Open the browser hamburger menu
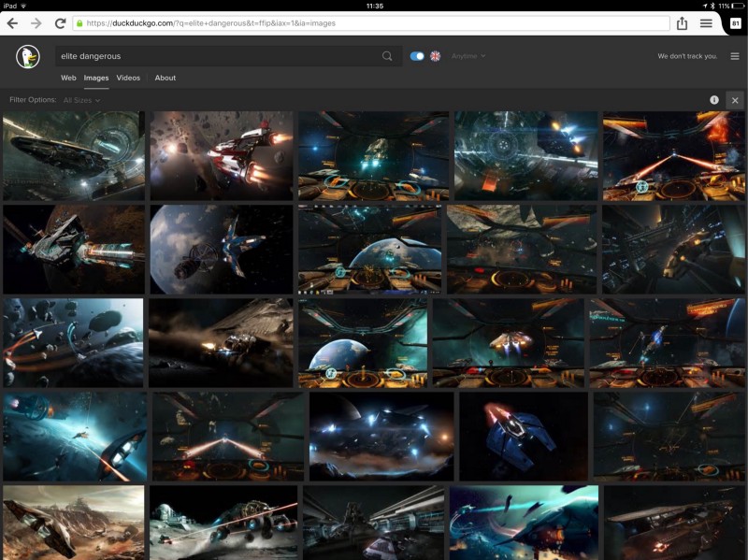The height and width of the screenshot is (560, 748). [707, 22]
